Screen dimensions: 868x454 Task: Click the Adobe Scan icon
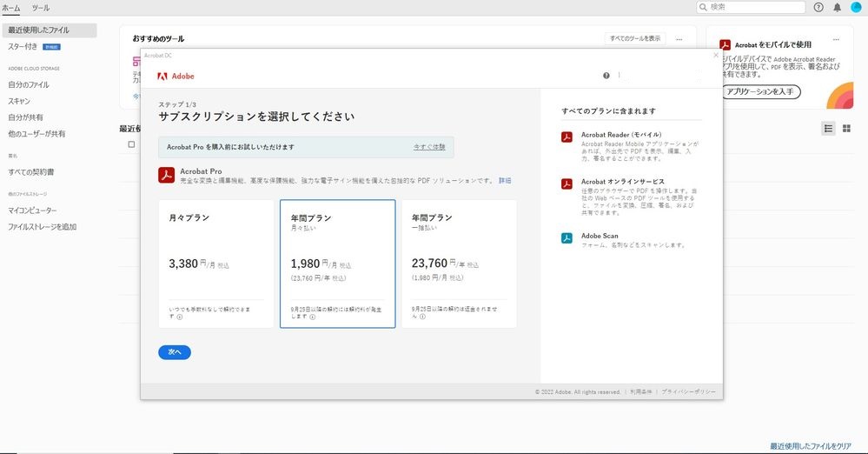coord(567,238)
